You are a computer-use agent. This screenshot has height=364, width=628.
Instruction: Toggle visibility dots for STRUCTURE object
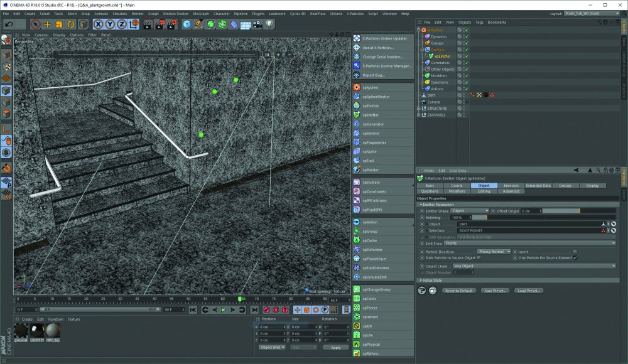pyautogui.click(x=464, y=109)
